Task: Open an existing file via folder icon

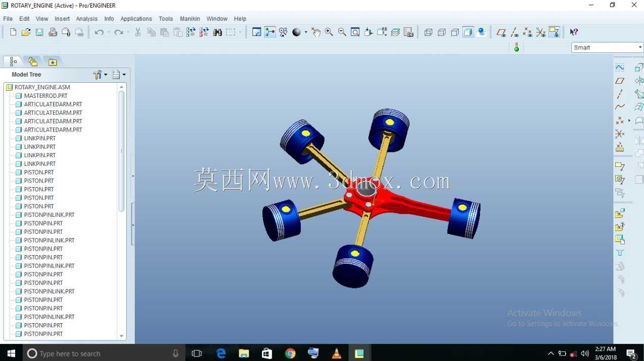Action: click(x=26, y=32)
